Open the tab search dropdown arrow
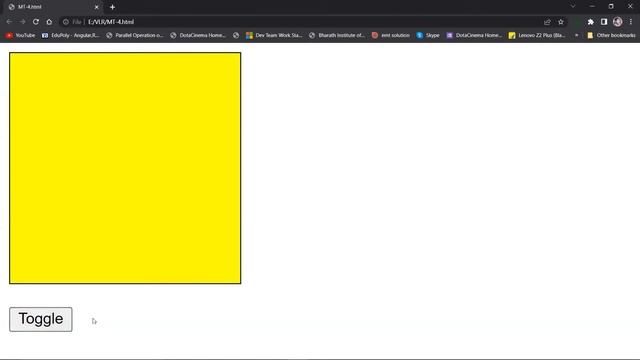Image resolution: width=640 pixels, height=360 pixels. click(573, 6)
